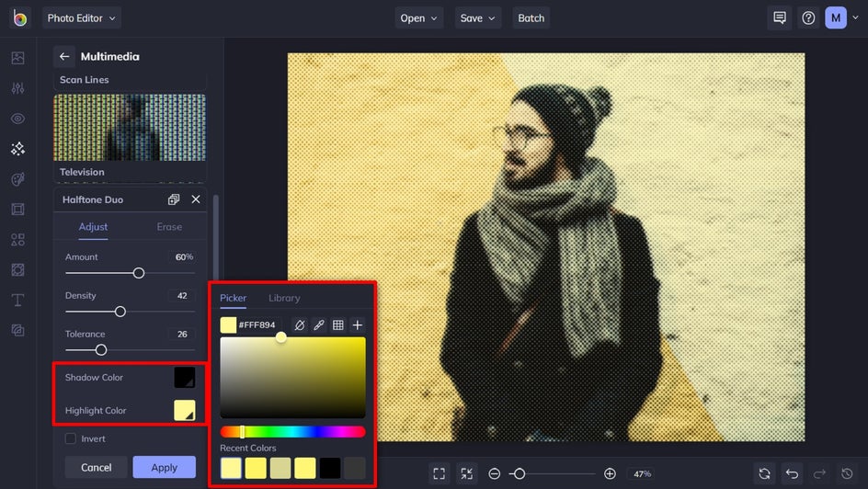Select the Picker tab
Screen dimensions: 868x489
point(233,298)
